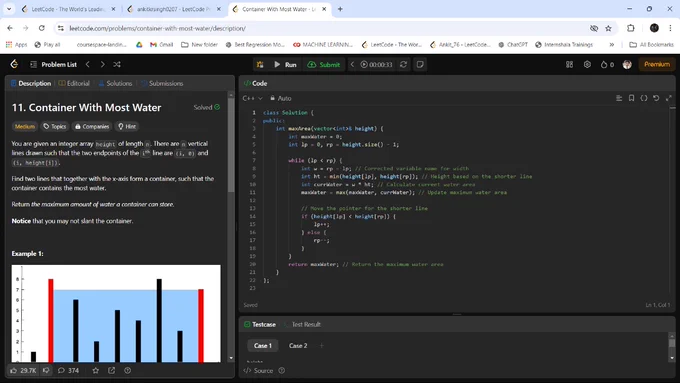The height and width of the screenshot is (383, 680).
Task: Click the Medium difficulty tag
Action: point(25,127)
